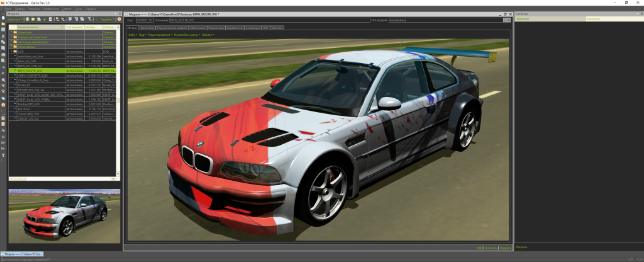Screen dimensions: 644x262
Task: Open the Действия dropdown menu
Action: coord(16,20)
